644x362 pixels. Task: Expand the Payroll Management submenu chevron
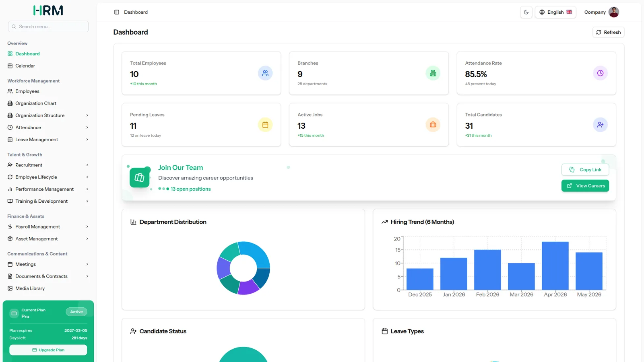[87, 227]
